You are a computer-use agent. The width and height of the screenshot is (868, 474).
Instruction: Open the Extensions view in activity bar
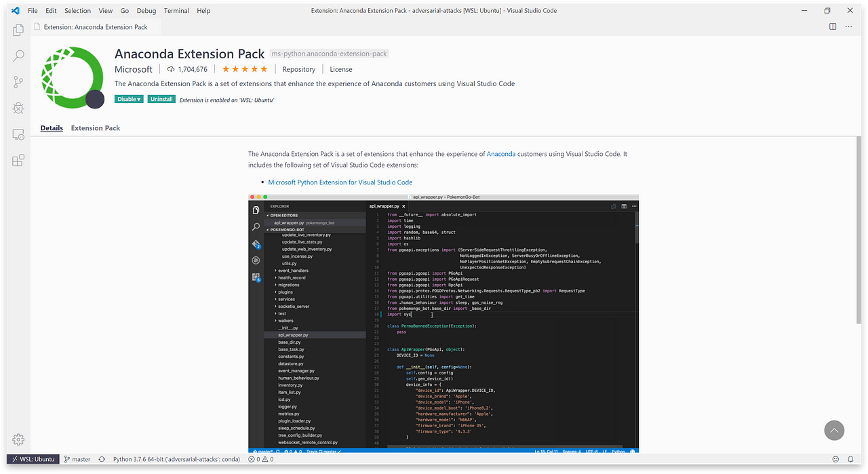[x=18, y=160]
